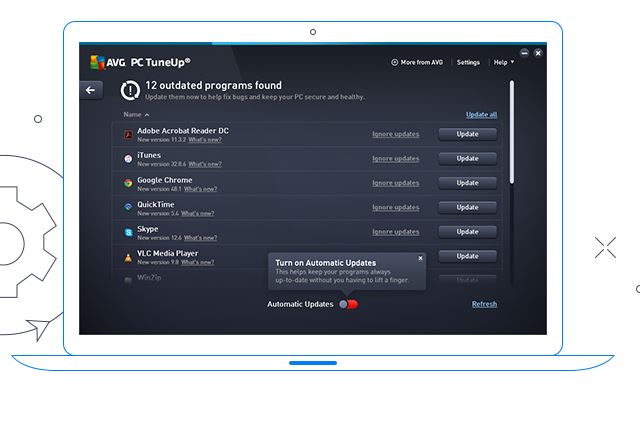This screenshot has height=439, width=640.
Task: Update iTunes
Action: [x=467, y=159]
